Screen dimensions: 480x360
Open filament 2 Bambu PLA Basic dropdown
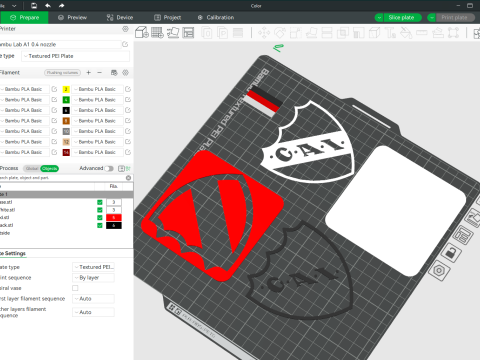(x=97, y=89)
